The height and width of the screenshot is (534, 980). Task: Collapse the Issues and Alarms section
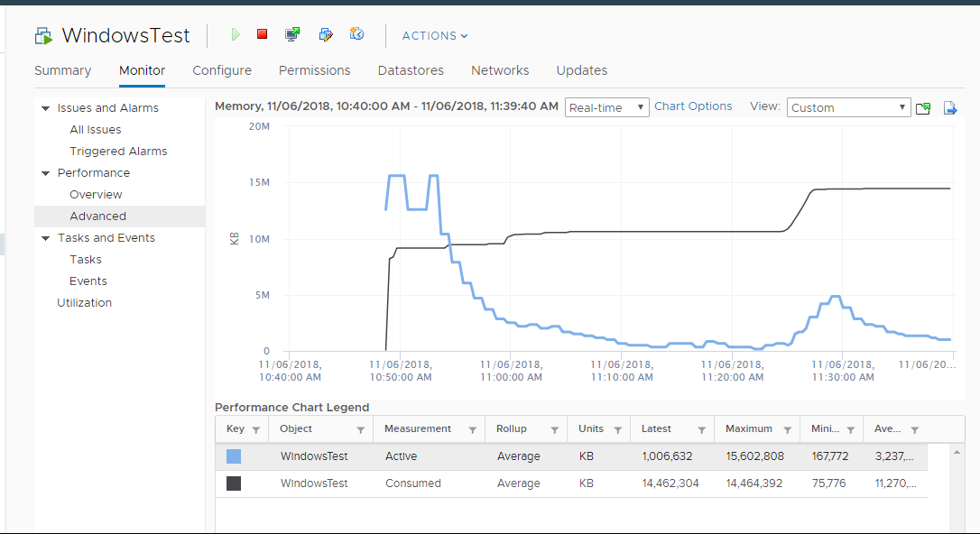point(46,108)
